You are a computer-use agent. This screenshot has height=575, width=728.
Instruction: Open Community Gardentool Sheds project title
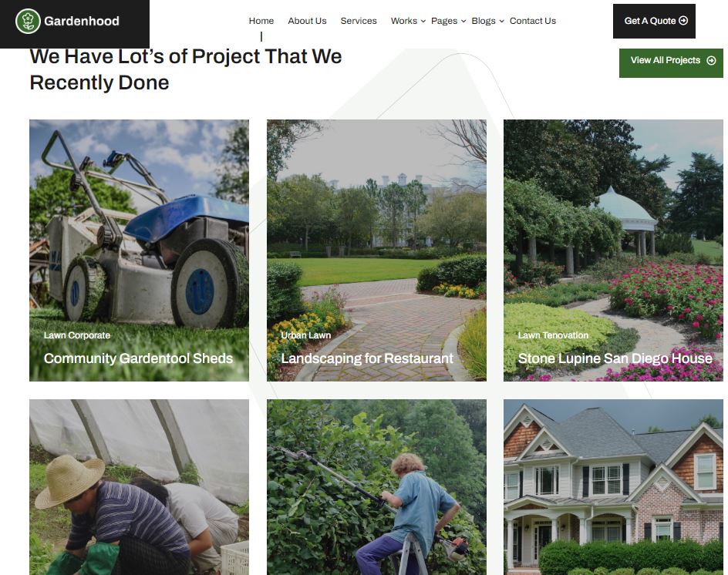click(x=138, y=358)
